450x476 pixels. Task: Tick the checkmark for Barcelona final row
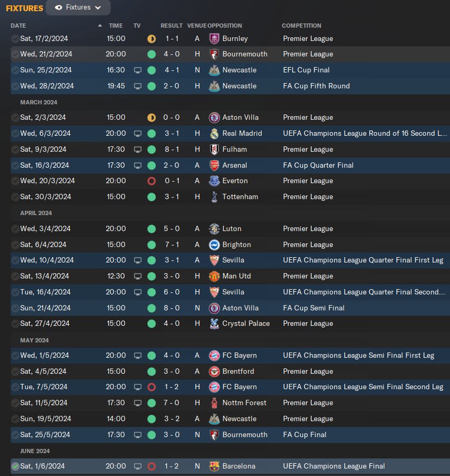coord(15,466)
